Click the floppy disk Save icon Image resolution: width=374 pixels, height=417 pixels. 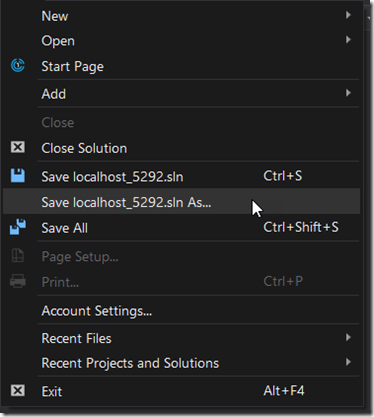pos(18,175)
